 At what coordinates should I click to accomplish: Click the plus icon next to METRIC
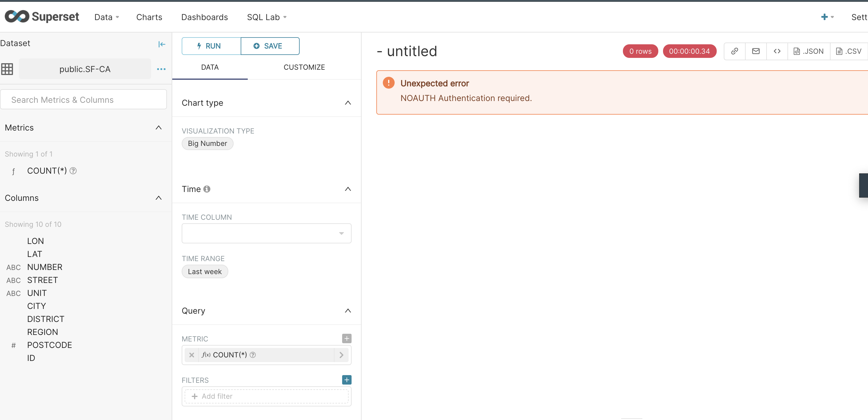[x=346, y=338]
